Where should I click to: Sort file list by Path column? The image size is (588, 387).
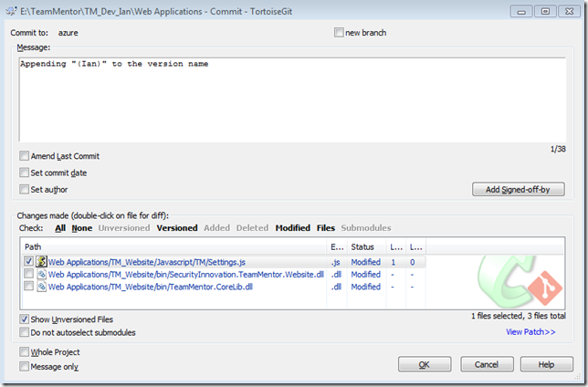174,246
